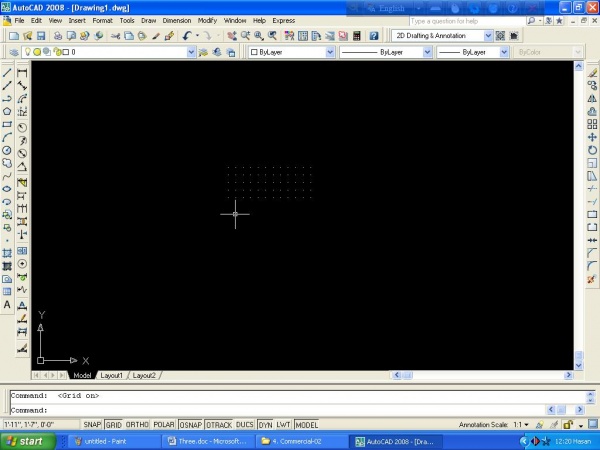
Task: Click the Cut scissors icon
Action: 116,36
